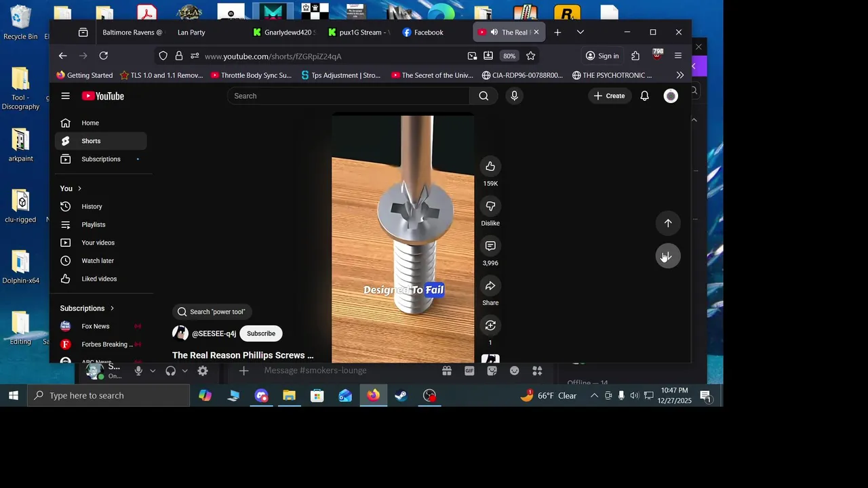Viewport: 868px width, 488px height.
Task: Focus the YouTube Search field
Action: 349,96
